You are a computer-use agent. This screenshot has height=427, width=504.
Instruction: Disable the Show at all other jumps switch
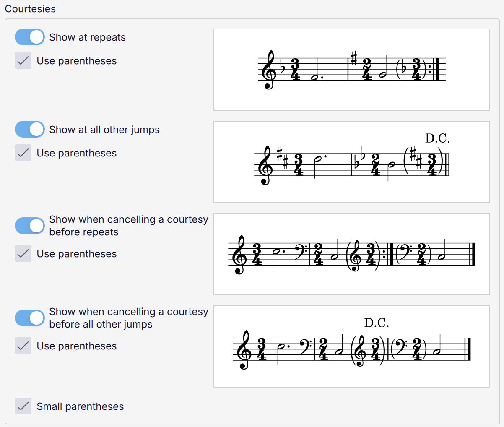(29, 129)
